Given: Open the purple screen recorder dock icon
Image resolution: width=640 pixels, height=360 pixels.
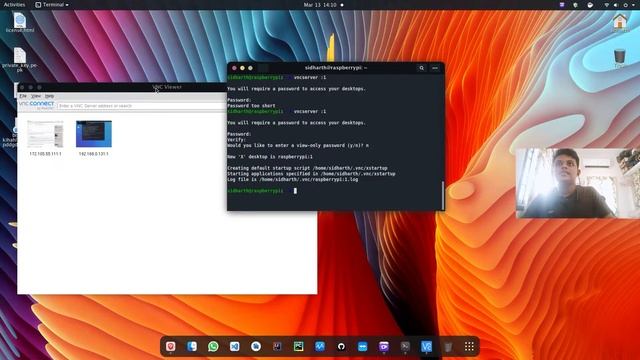Looking at the screenshot, I should 384,347.
